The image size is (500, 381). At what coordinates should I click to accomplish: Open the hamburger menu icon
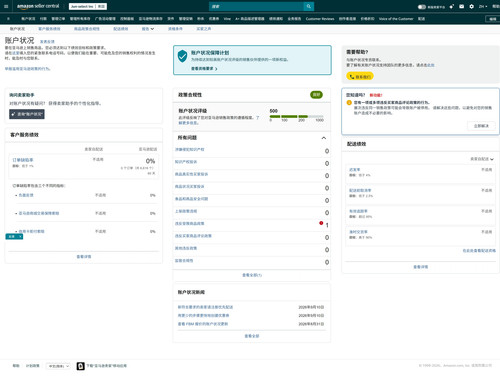click(x=6, y=6)
